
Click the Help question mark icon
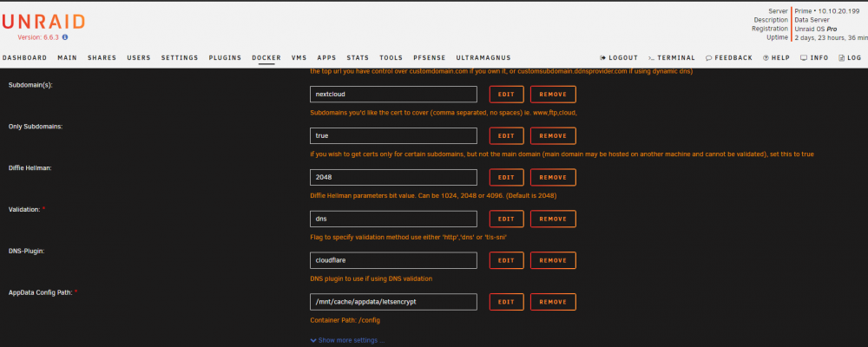click(766, 57)
